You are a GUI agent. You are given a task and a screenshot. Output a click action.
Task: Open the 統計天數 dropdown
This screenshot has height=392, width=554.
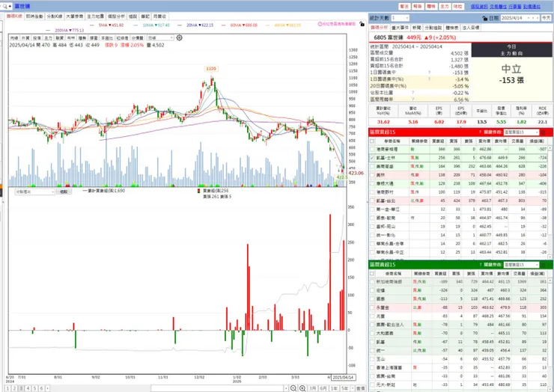(x=400, y=18)
